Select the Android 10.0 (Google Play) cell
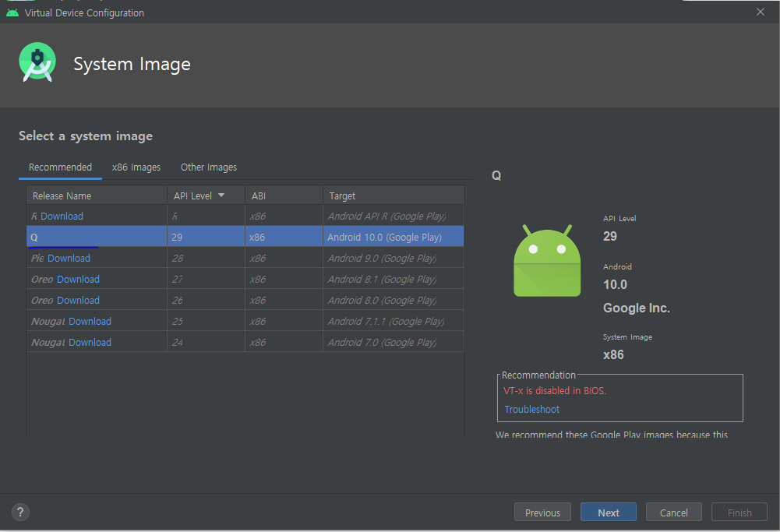The height and width of the screenshot is (532, 780). [x=394, y=237]
